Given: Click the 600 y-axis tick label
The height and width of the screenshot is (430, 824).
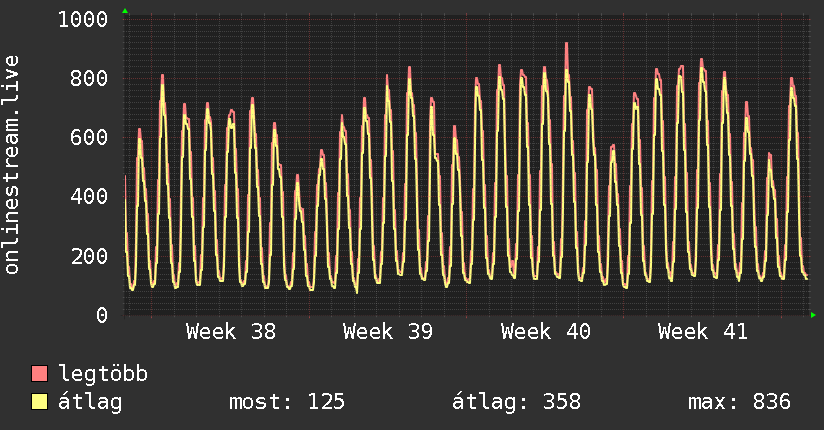Looking at the screenshot, I should click(x=89, y=138).
